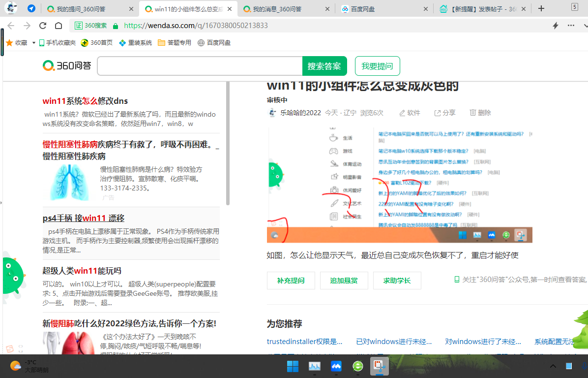Click the green padlock security icon
The height and width of the screenshot is (378, 588).
[x=116, y=26]
